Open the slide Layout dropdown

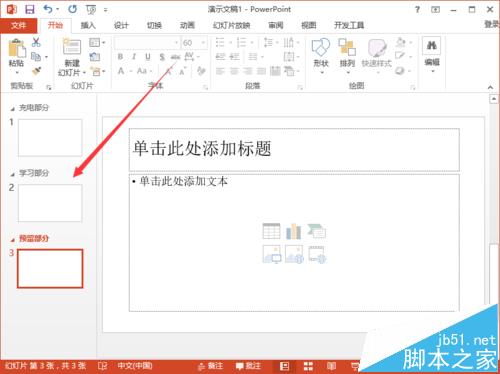[x=97, y=42]
